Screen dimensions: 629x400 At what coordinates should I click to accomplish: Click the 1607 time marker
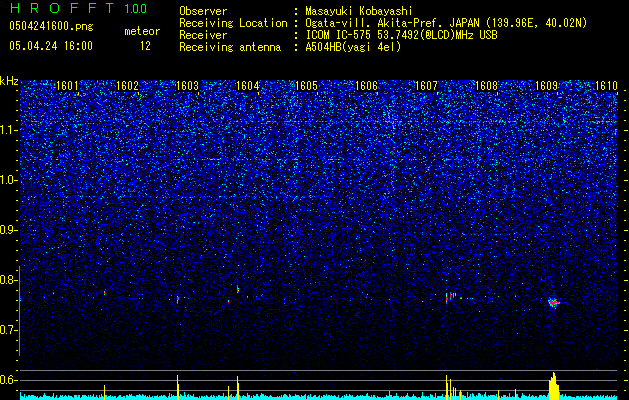tap(426, 86)
